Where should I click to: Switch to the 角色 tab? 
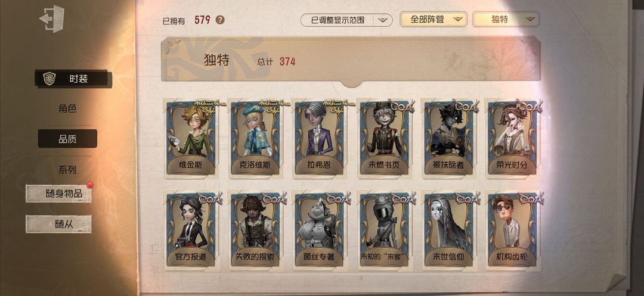(67, 108)
